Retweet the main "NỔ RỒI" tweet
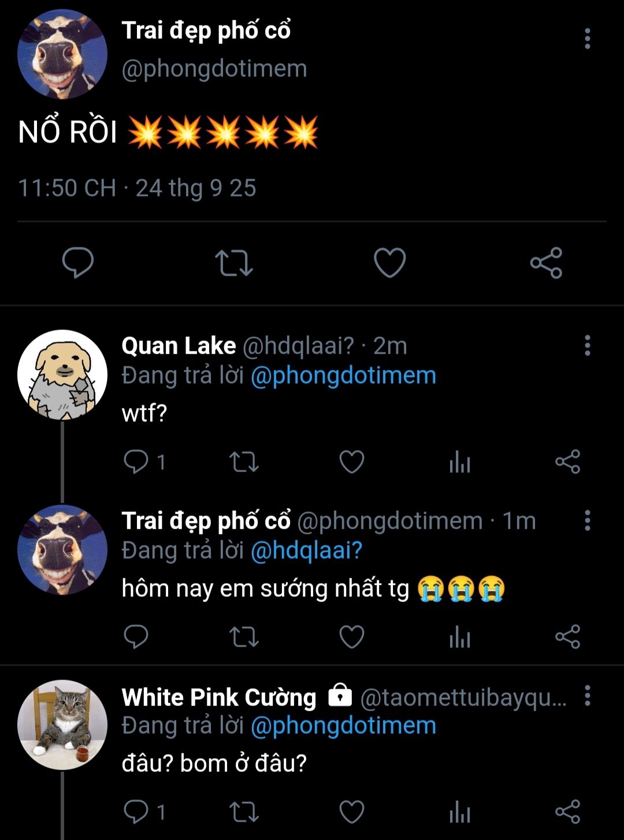Viewport: 624px width, 840px height. (233, 263)
